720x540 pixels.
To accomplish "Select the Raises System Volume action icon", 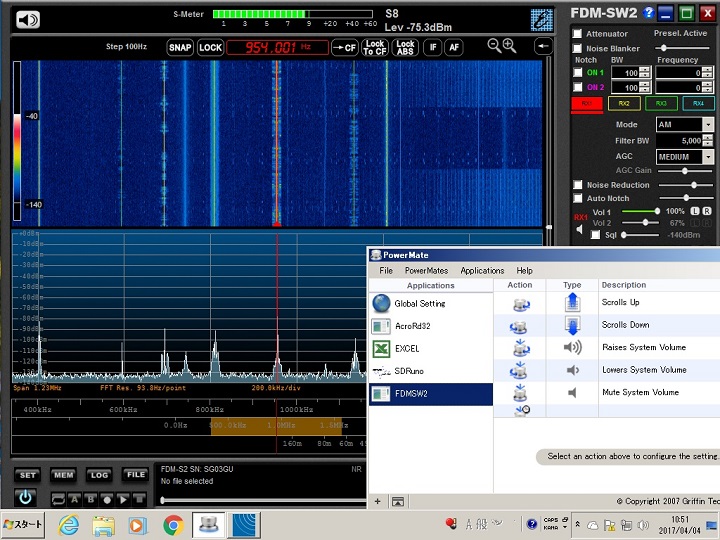I will click(x=521, y=348).
